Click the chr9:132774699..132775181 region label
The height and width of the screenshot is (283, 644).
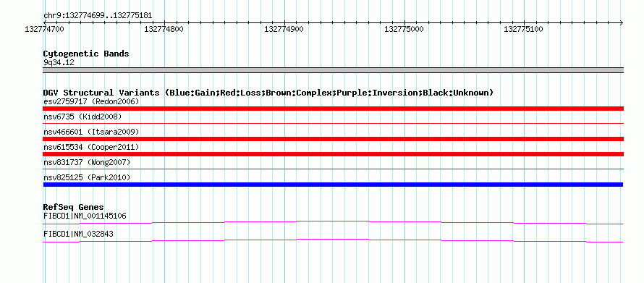point(98,16)
